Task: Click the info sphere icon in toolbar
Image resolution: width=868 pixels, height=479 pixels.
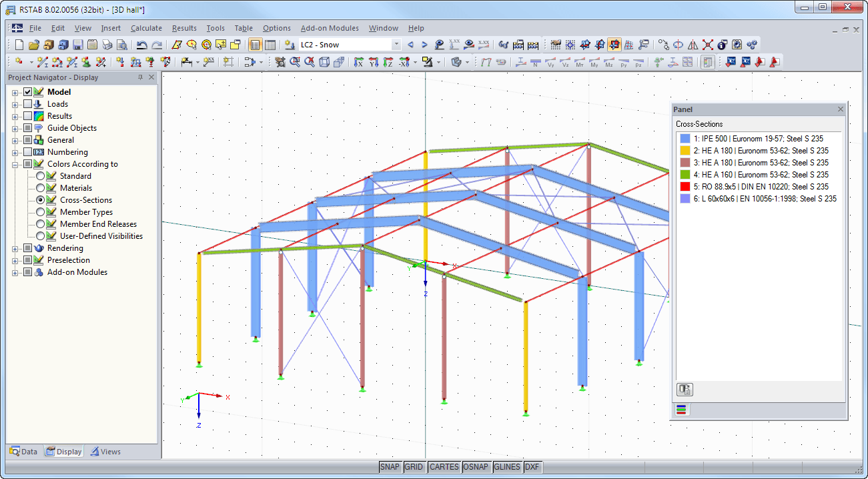Action: (722, 45)
